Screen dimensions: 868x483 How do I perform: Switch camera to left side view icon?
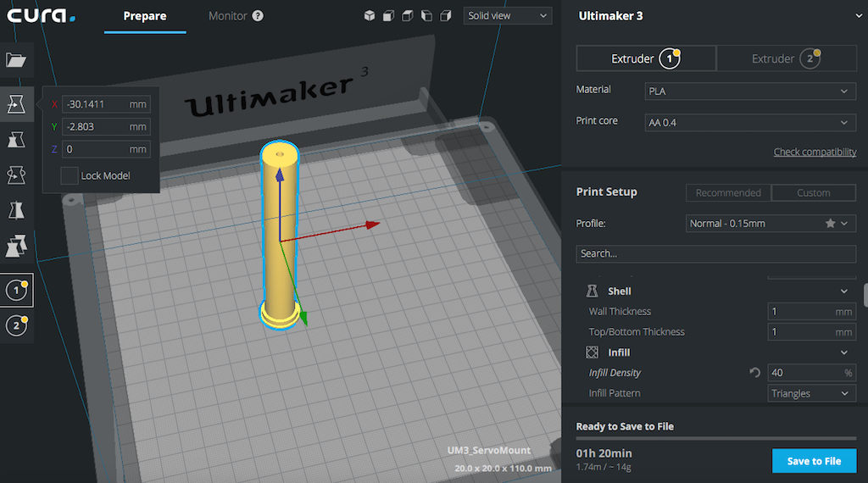(x=426, y=16)
